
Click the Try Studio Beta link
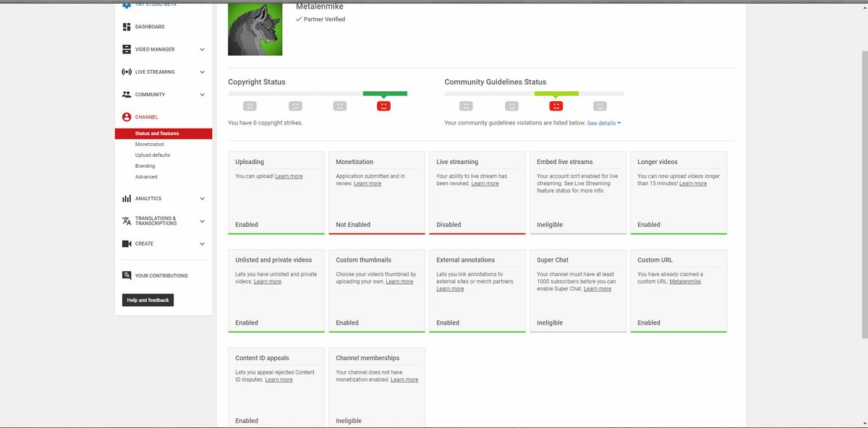156,4
